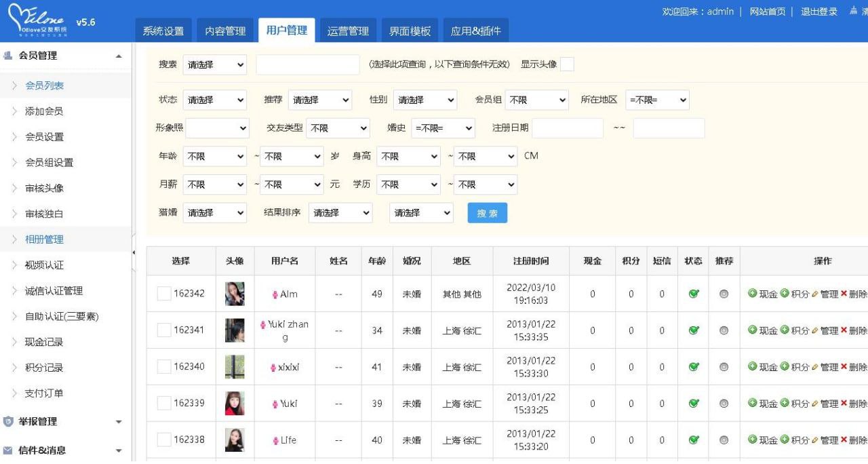Enable the 显示头像 checkbox
Image resolution: width=868 pixels, height=464 pixels.
click(x=567, y=64)
